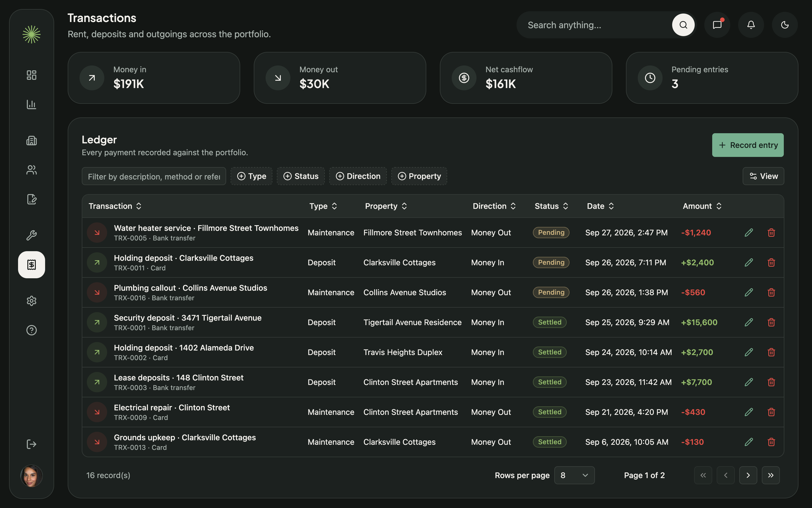This screenshot has width=812, height=508.
Task: Delete the Plumbing callout transaction
Action: click(771, 292)
